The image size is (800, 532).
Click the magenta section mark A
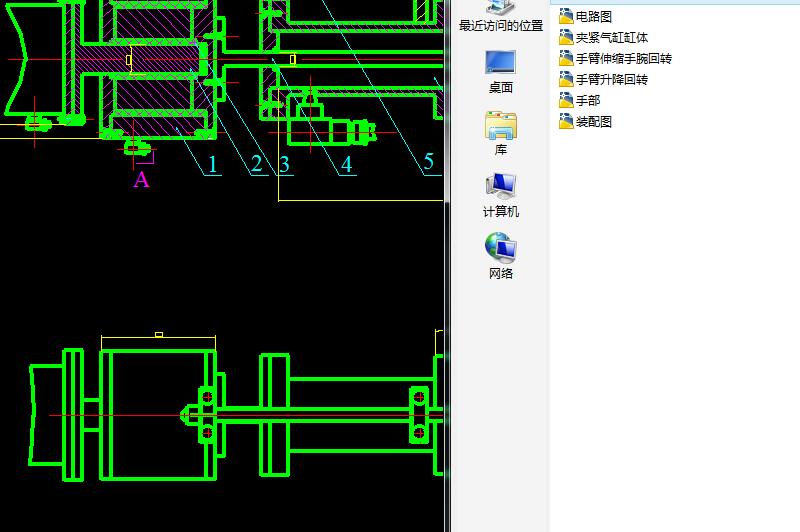(141, 180)
